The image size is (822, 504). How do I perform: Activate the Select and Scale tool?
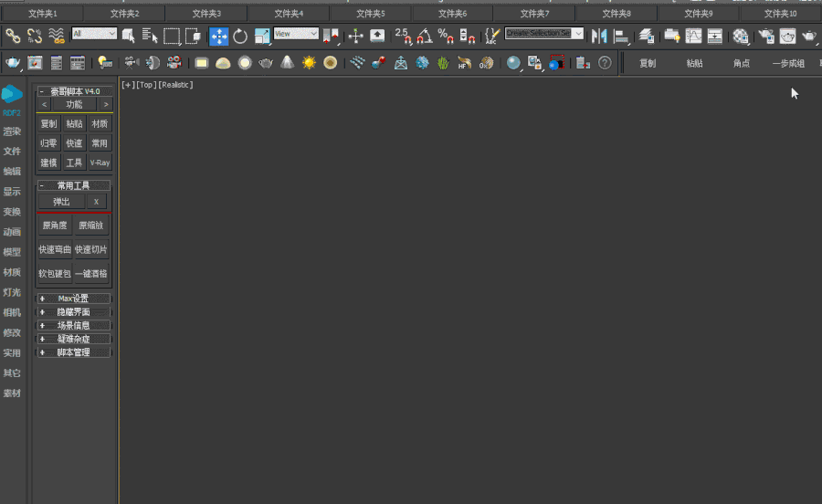pos(261,36)
